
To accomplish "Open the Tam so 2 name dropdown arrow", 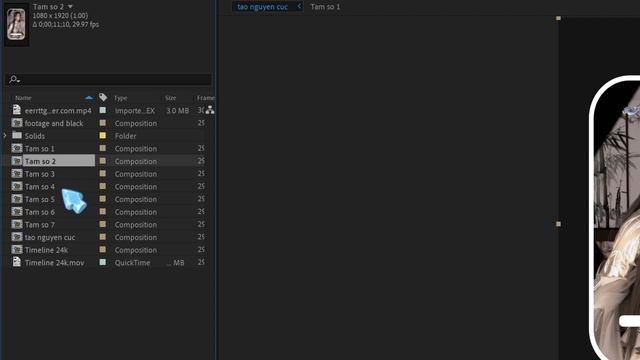I will (x=70, y=7).
